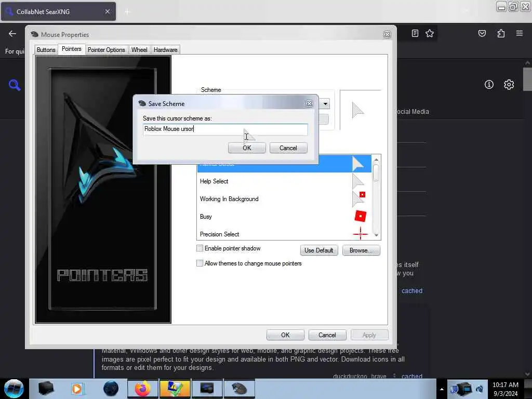Open the browser reader view icon
Viewport: 532px width, 399px height.
tap(415, 33)
